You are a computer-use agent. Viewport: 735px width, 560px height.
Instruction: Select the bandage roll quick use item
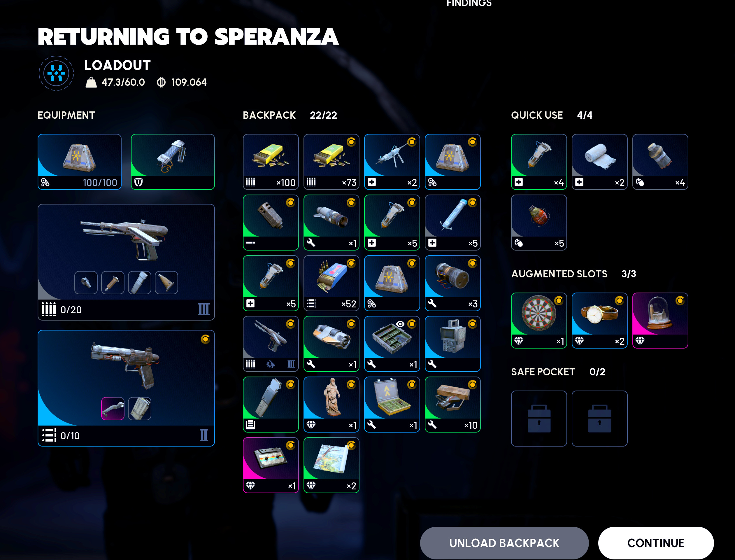coord(599,162)
